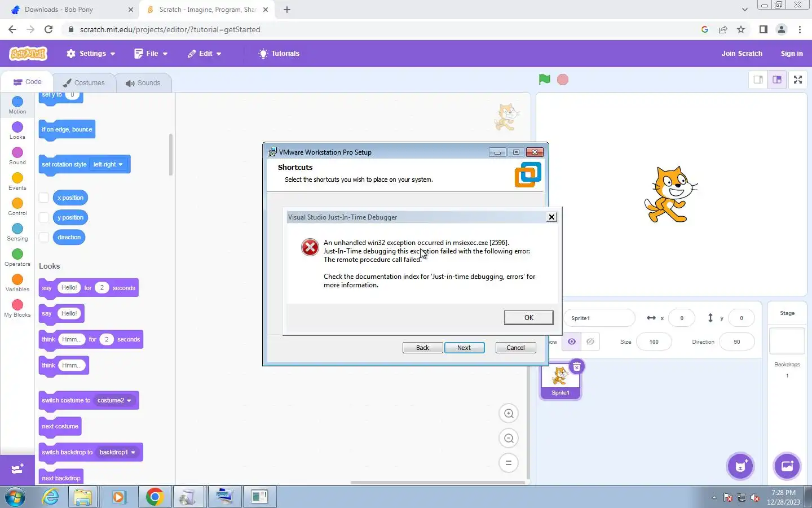812x508 pixels.
Task: Open the Add Extension button
Action: tap(17, 470)
